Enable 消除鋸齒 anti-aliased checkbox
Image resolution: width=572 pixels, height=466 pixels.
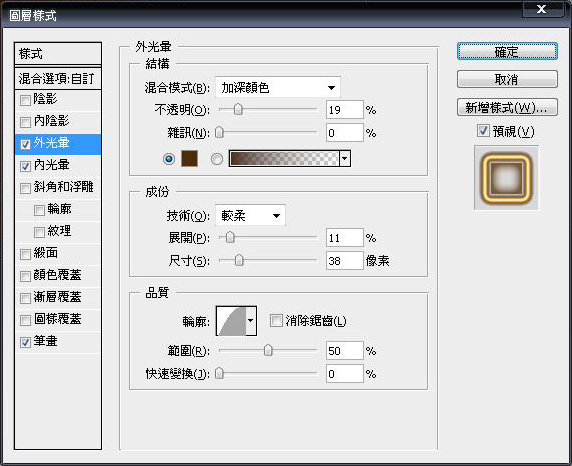pos(276,321)
